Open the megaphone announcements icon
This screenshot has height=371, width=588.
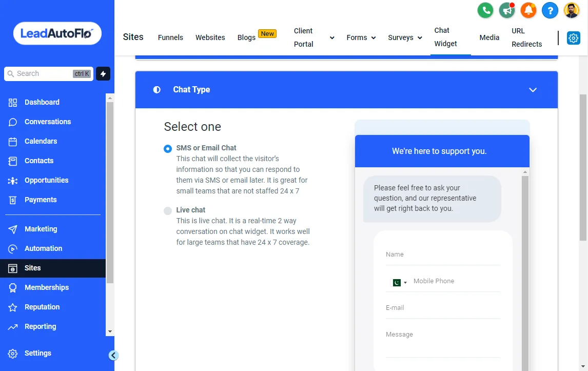pyautogui.click(x=507, y=10)
